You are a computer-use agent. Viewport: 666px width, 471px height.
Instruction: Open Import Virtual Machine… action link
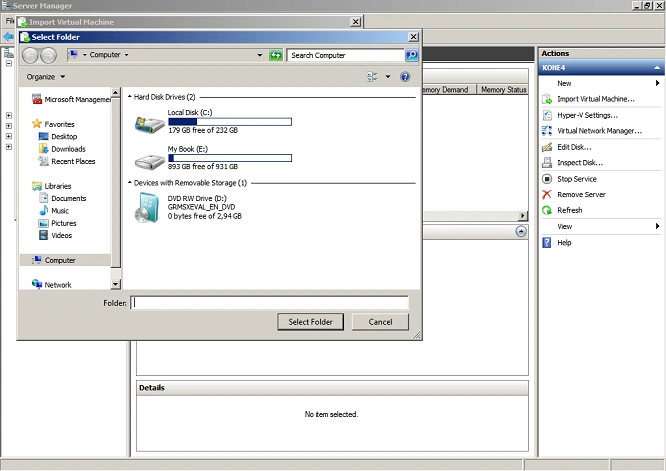595,99
